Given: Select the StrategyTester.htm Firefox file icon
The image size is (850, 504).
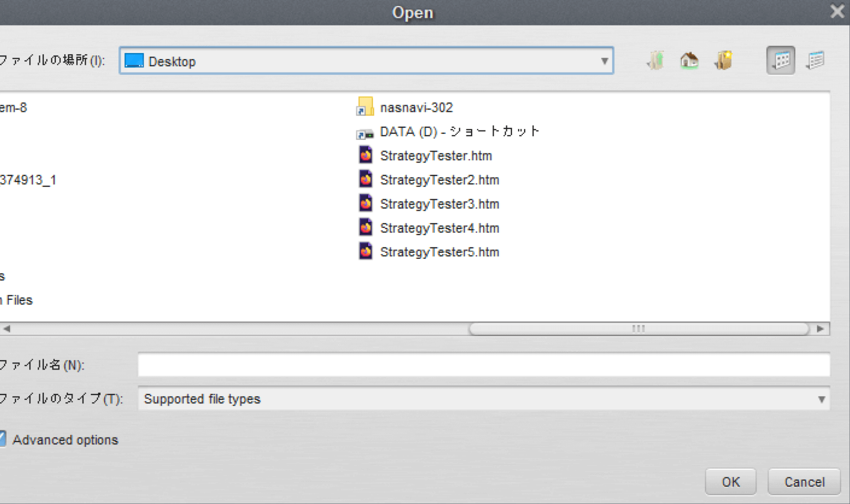Looking at the screenshot, I should pos(365,155).
